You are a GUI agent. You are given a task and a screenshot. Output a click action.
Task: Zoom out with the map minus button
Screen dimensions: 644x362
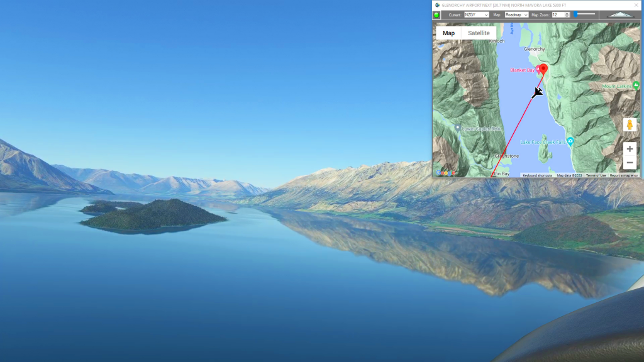click(630, 163)
